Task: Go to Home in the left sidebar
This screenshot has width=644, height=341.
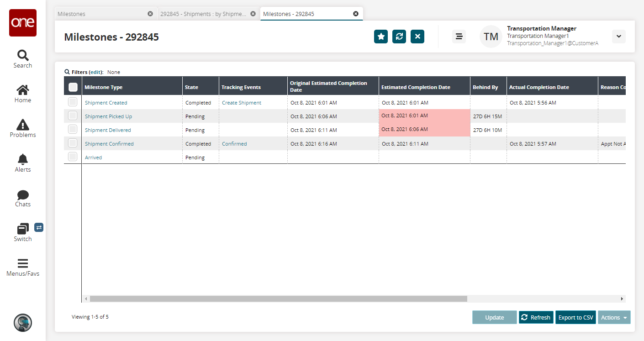Action: coord(22,94)
